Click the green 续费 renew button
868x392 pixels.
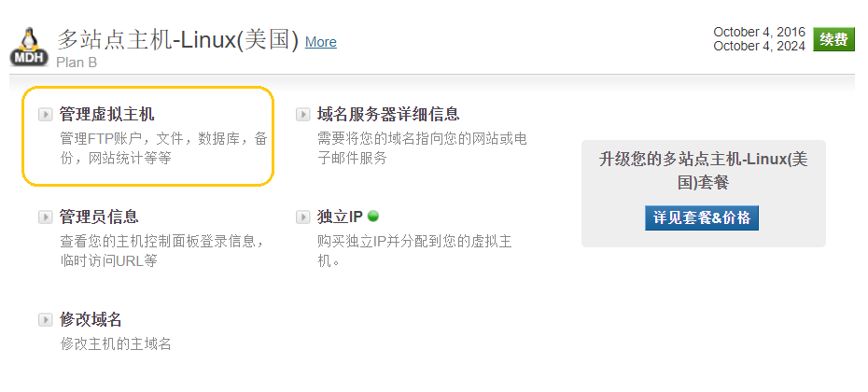pos(833,39)
